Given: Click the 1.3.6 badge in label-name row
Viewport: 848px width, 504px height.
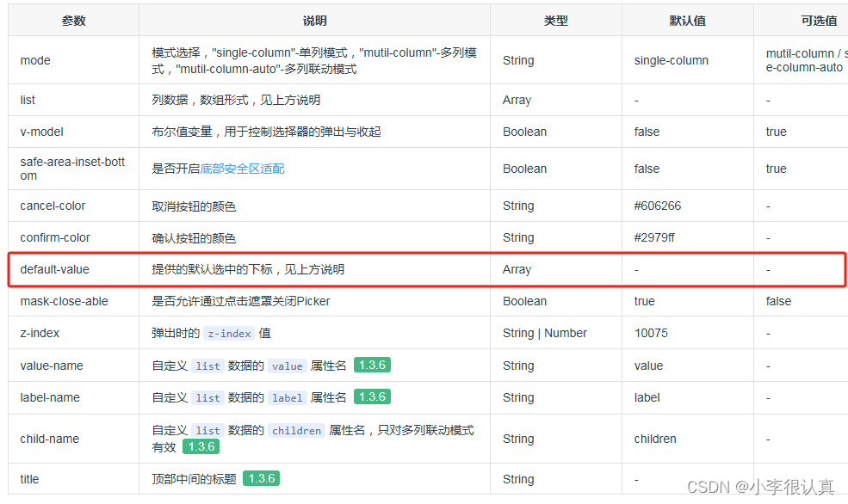Looking at the screenshot, I should 372,397.
